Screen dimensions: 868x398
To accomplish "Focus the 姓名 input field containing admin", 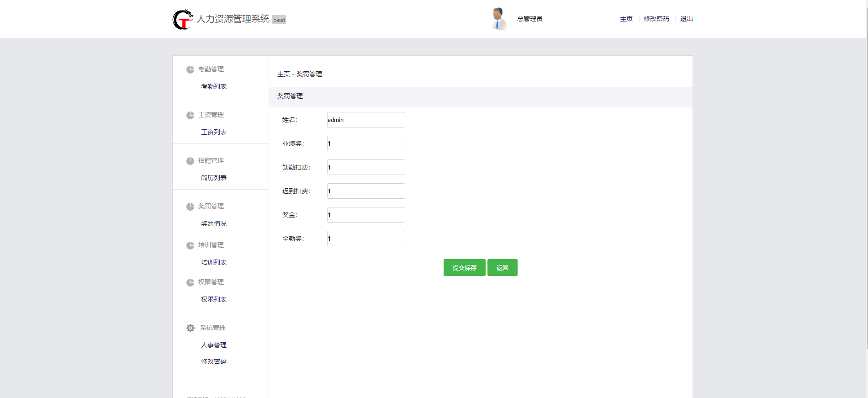I will [366, 120].
